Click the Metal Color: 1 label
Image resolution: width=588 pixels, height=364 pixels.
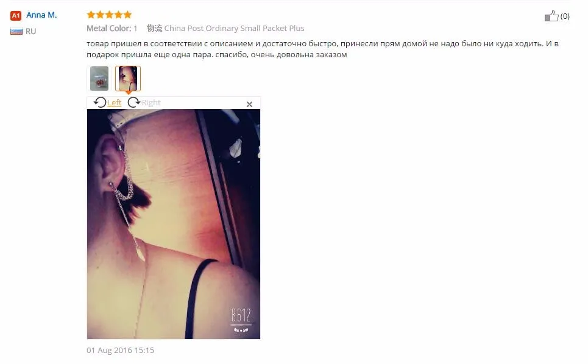(112, 29)
